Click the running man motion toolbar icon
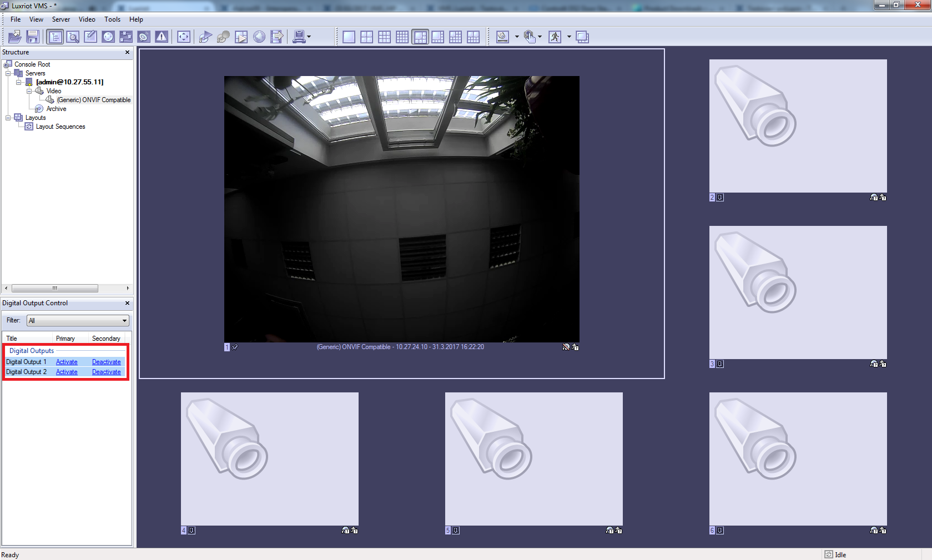 click(x=555, y=37)
